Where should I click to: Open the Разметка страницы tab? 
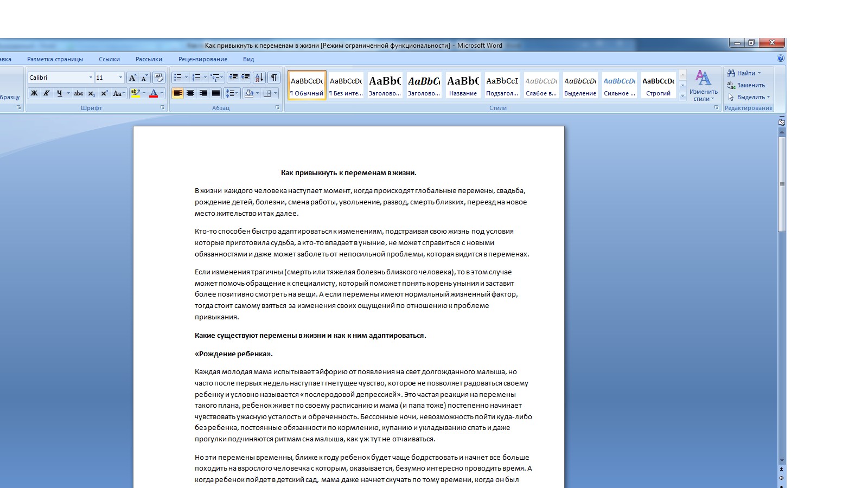(55, 59)
